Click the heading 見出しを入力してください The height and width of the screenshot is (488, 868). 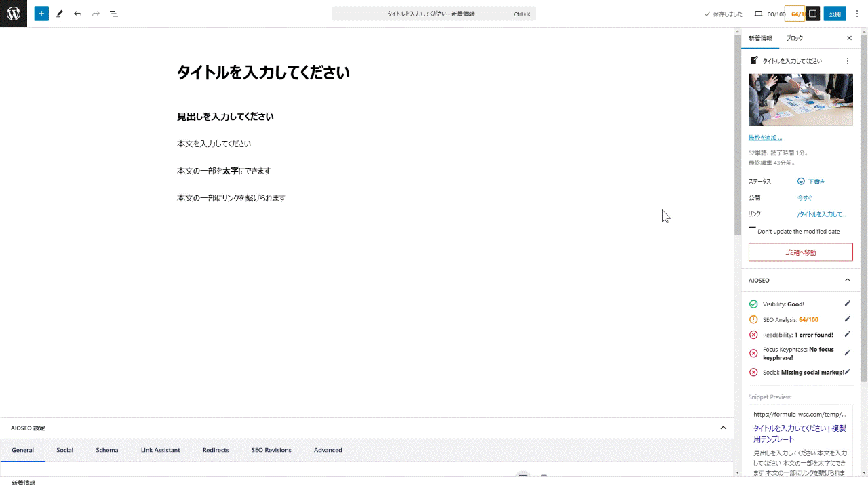tap(225, 117)
